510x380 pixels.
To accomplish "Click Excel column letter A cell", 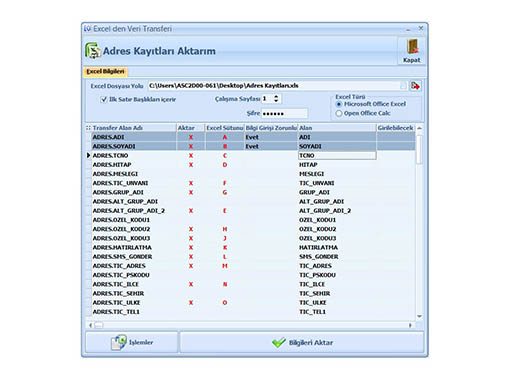I will (225, 137).
